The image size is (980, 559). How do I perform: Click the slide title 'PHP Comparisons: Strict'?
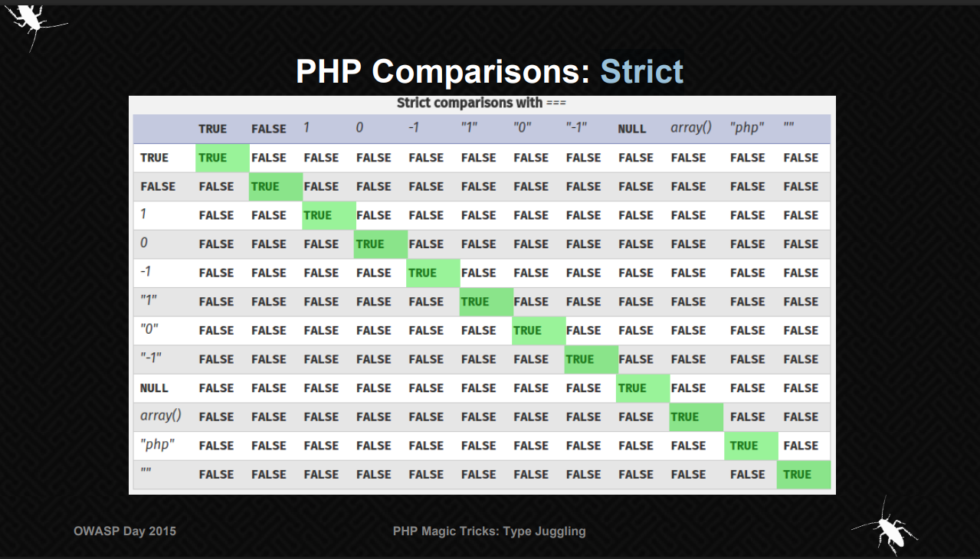pyautogui.click(x=489, y=72)
